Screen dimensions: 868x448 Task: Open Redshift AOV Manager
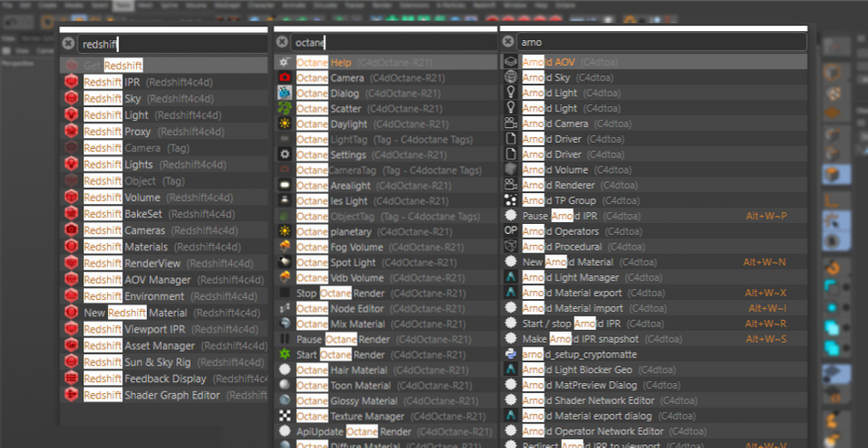coord(164,280)
